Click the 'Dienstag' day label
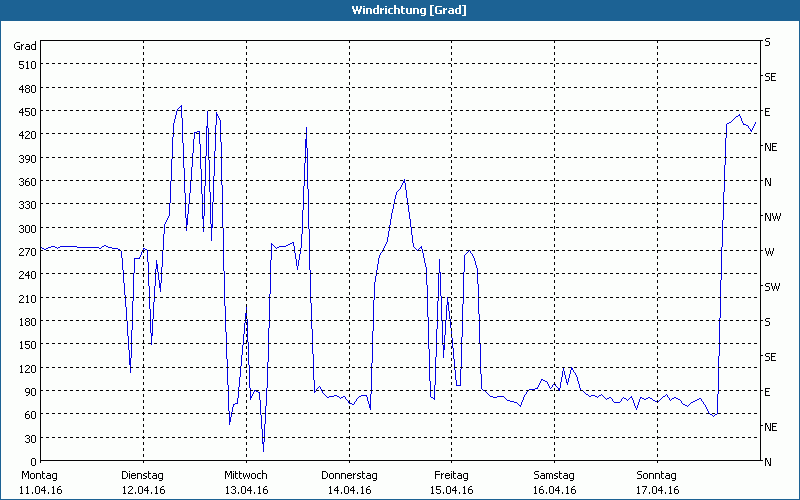 click(x=142, y=475)
